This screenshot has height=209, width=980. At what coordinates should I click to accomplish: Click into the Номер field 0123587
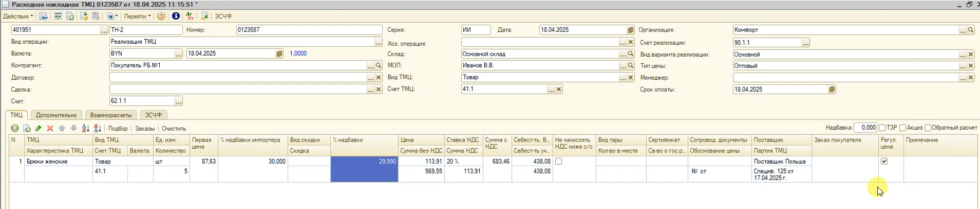coord(309,30)
